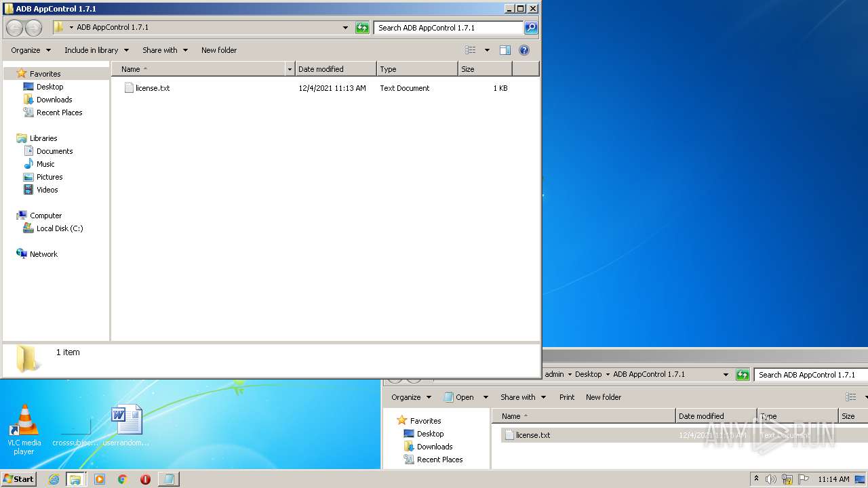
Task: Open Downloads under Favorites in front window
Action: 54,100
